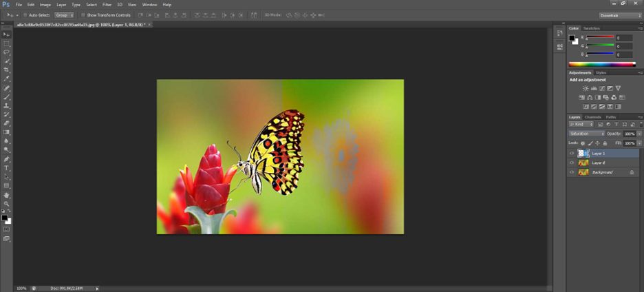Open the Select menu
This screenshot has height=292, width=644.
click(92, 5)
